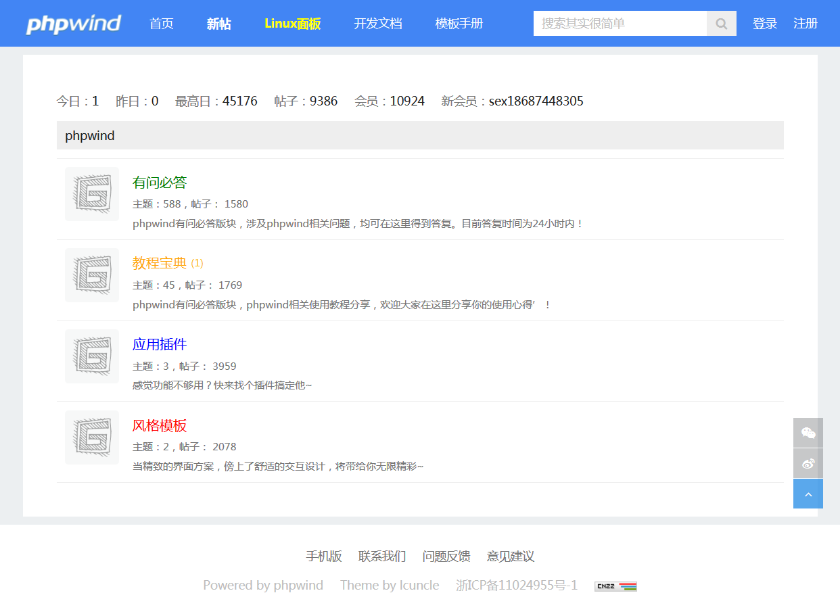Open the 风格模板 forum title
The width and height of the screenshot is (840, 616).
pyautogui.click(x=160, y=425)
